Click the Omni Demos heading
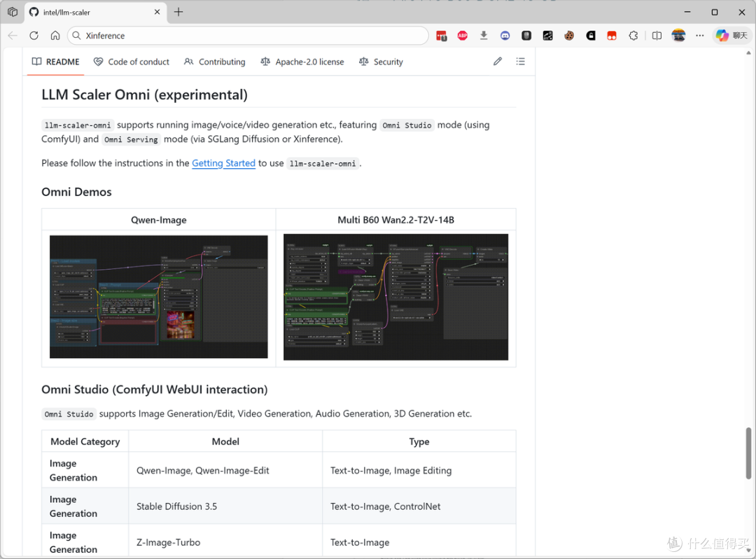 pos(77,192)
